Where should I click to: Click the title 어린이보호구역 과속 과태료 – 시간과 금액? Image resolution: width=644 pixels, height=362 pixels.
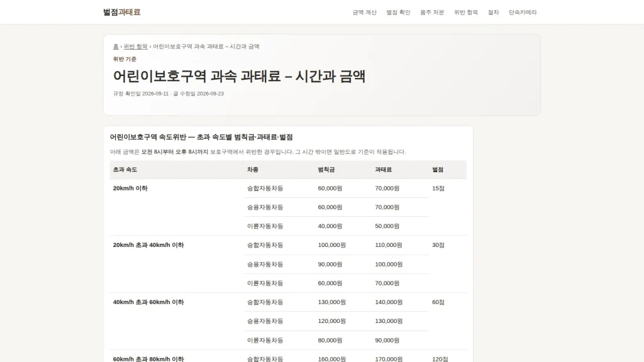point(239,76)
